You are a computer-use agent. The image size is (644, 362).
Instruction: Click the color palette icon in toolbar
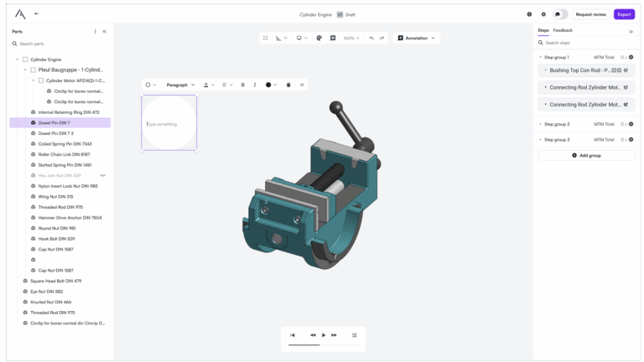319,39
